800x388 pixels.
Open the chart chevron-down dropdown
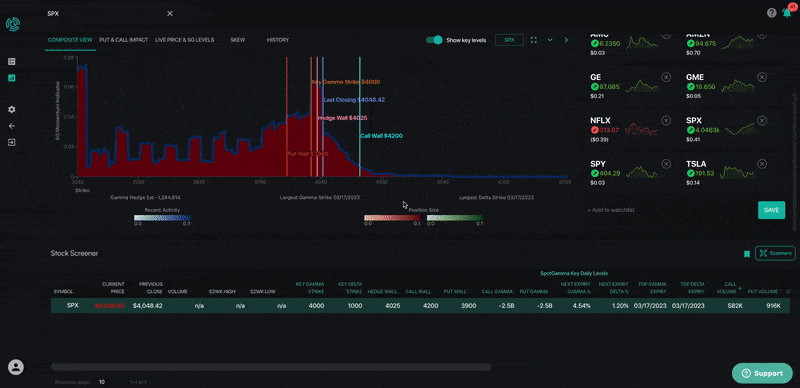click(x=550, y=40)
